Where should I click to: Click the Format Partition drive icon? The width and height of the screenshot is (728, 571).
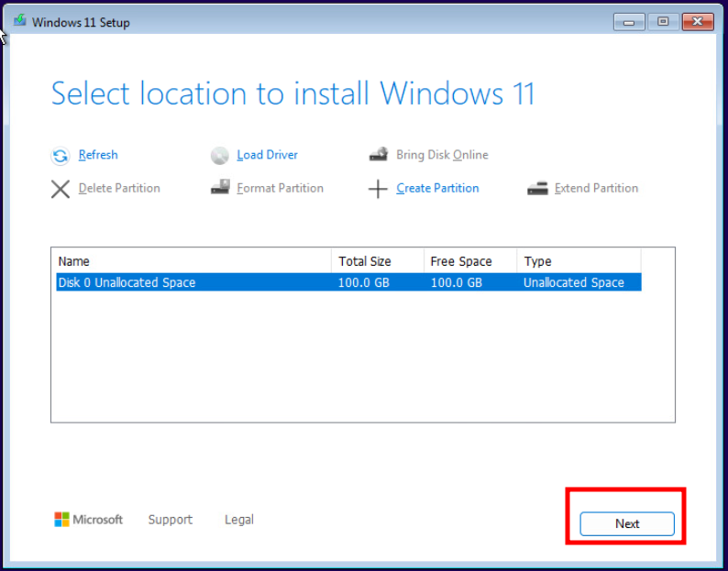(x=220, y=187)
